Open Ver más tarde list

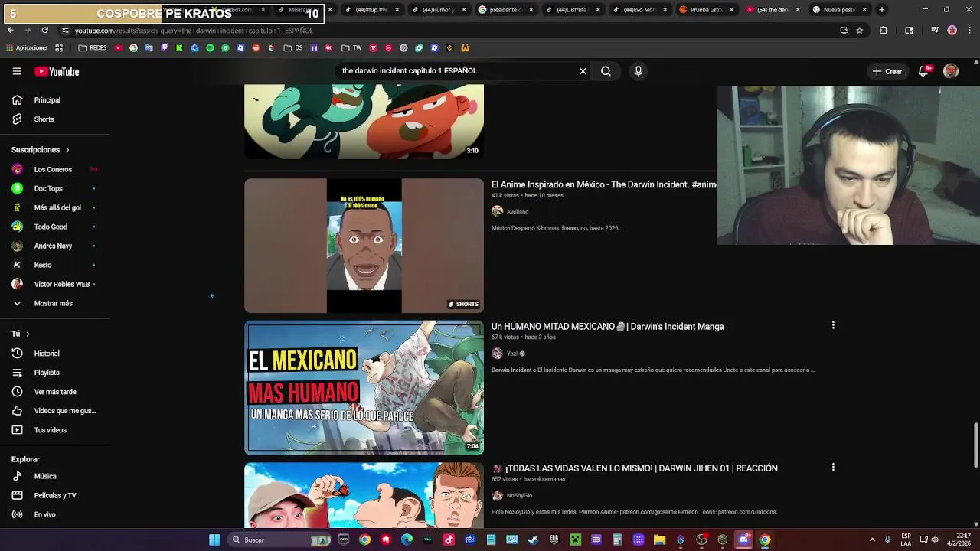pos(55,392)
